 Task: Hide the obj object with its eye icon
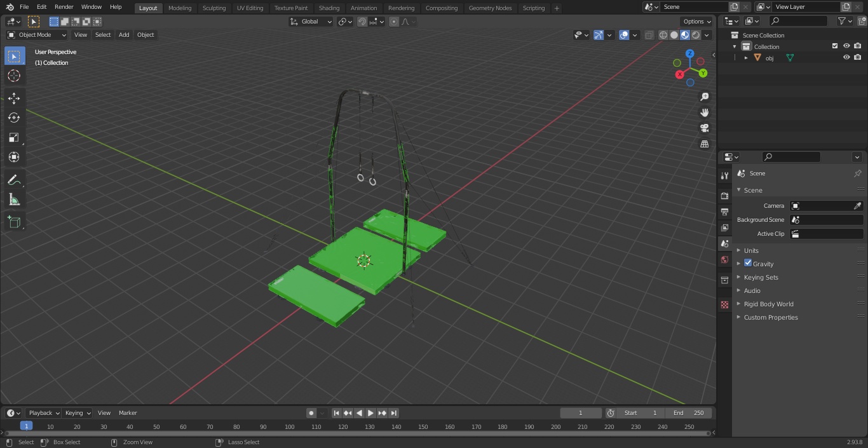point(846,57)
